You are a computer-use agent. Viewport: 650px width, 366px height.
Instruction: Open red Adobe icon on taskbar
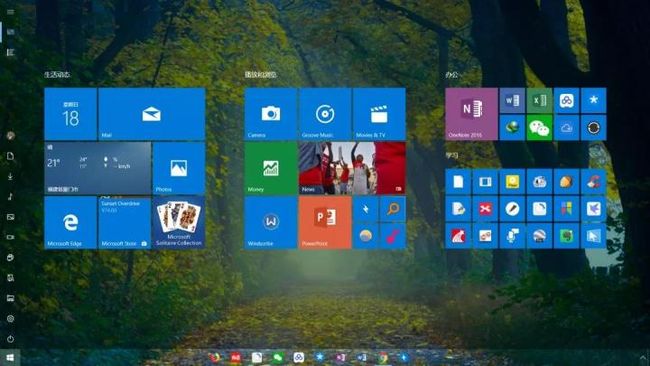[x=235, y=358]
